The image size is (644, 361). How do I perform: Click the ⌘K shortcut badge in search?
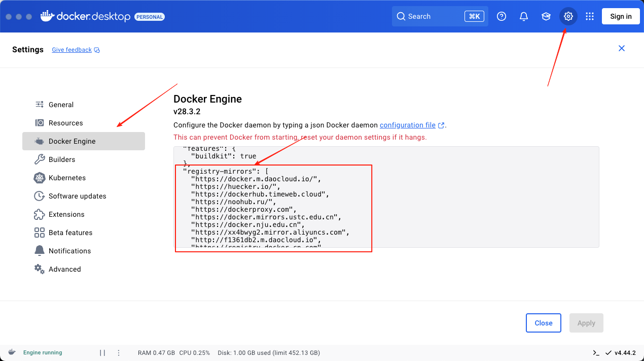coord(474,16)
